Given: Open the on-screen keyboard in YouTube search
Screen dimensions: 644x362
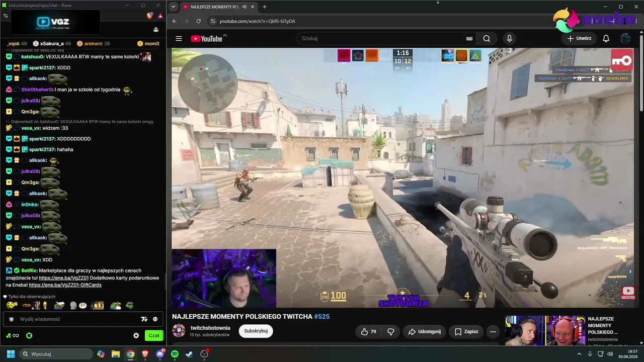Looking at the screenshot, I should pos(469,39).
